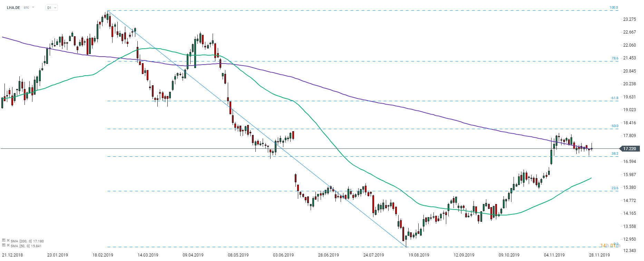Remove the SMA 200 indicator with its X
The height and width of the screenshot is (261, 644).
pyautogui.click(x=8, y=241)
